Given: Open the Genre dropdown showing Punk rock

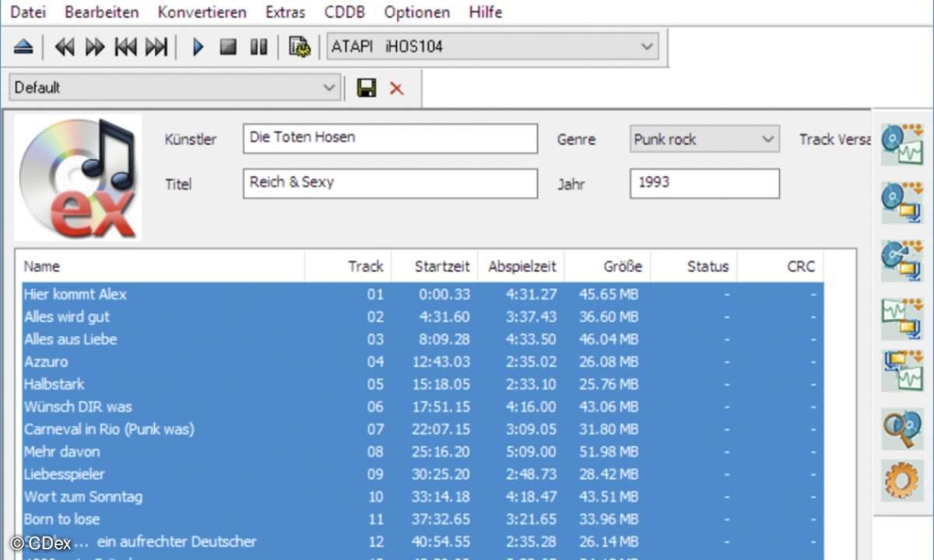Looking at the screenshot, I should click(x=704, y=140).
